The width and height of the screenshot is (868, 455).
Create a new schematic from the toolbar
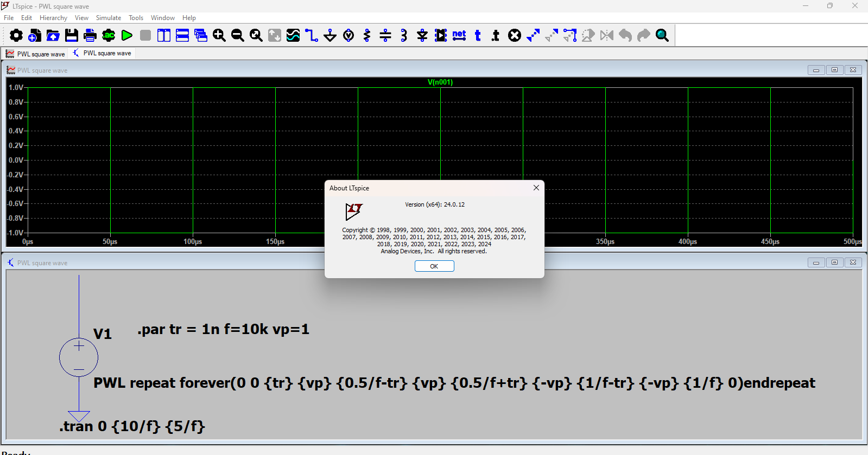pos(35,35)
